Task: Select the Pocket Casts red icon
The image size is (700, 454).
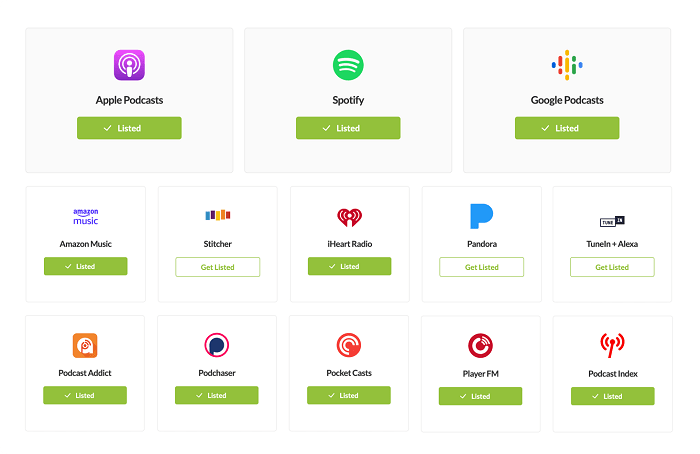Action: [349, 345]
